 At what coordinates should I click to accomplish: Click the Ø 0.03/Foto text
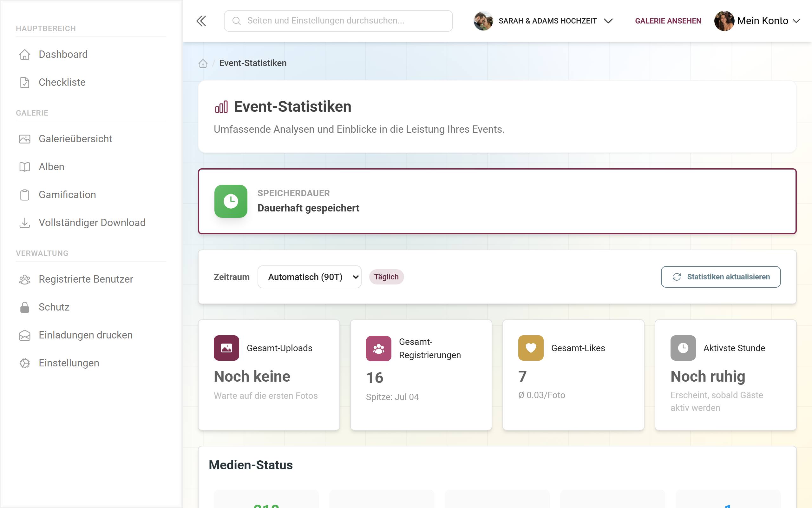pyautogui.click(x=541, y=395)
